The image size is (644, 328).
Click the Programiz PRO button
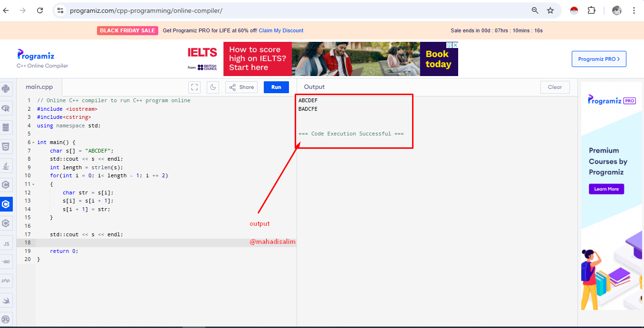599,59
